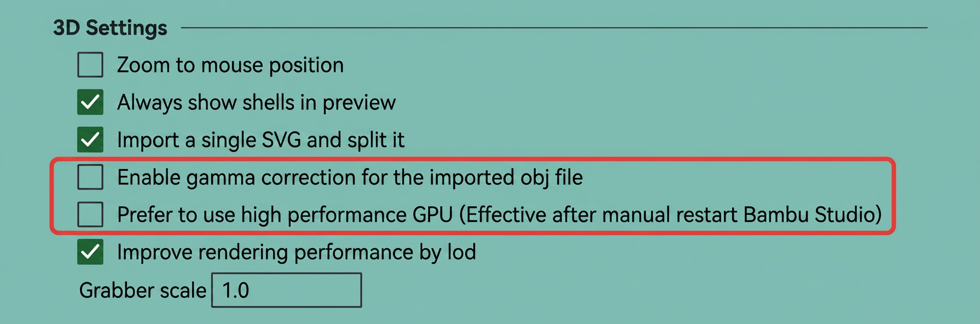Click the 'Always show shells in preview' label

tap(256, 102)
